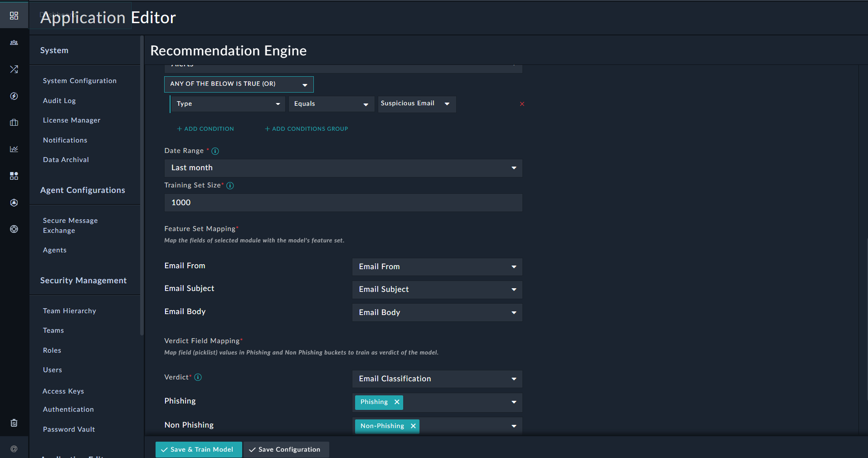Image resolution: width=868 pixels, height=458 pixels.
Task: Click the info icon beside Date Range
Action: click(x=215, y=151)
